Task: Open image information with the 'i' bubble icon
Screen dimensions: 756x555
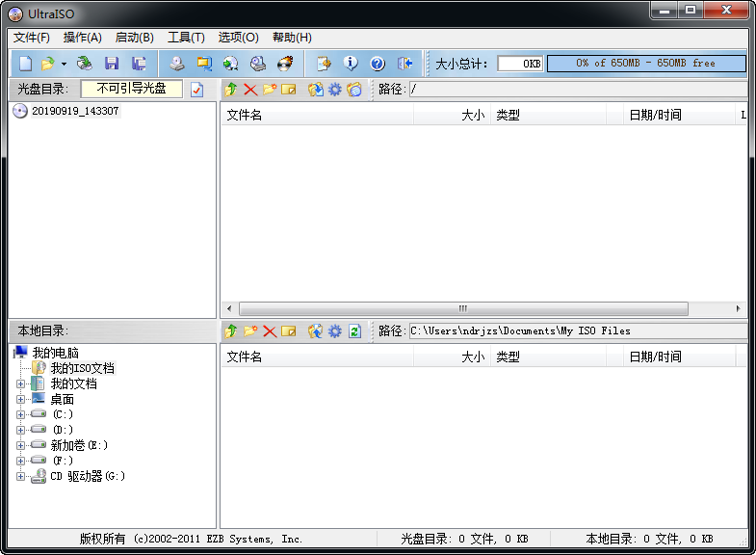Action: pos(351,64)
